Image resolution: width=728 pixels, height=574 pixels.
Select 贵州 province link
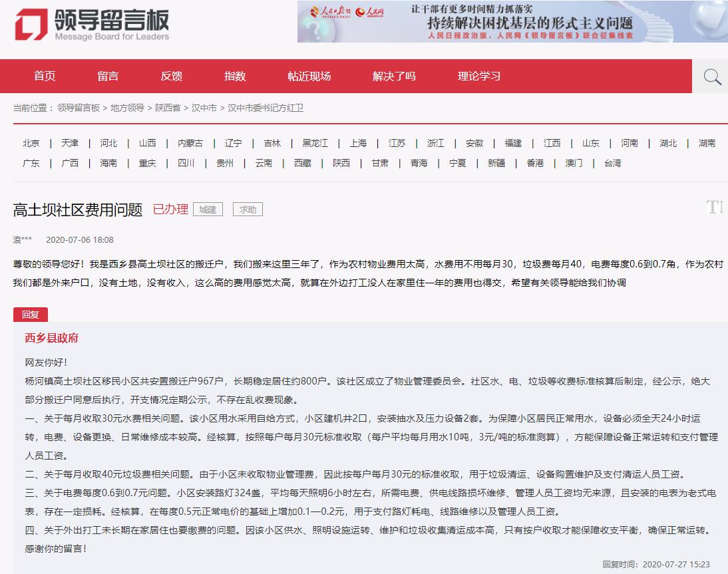tap(225, 164)
